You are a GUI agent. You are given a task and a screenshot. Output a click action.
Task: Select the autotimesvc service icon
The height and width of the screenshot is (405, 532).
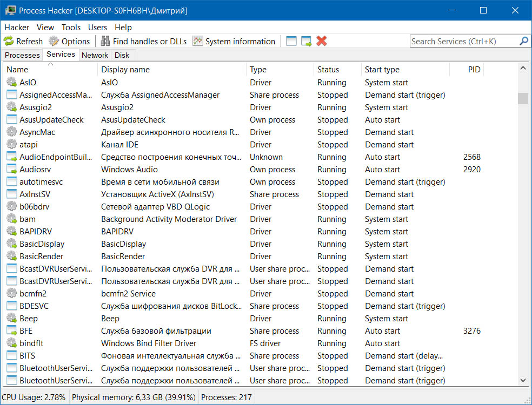[x=11, y=181]
